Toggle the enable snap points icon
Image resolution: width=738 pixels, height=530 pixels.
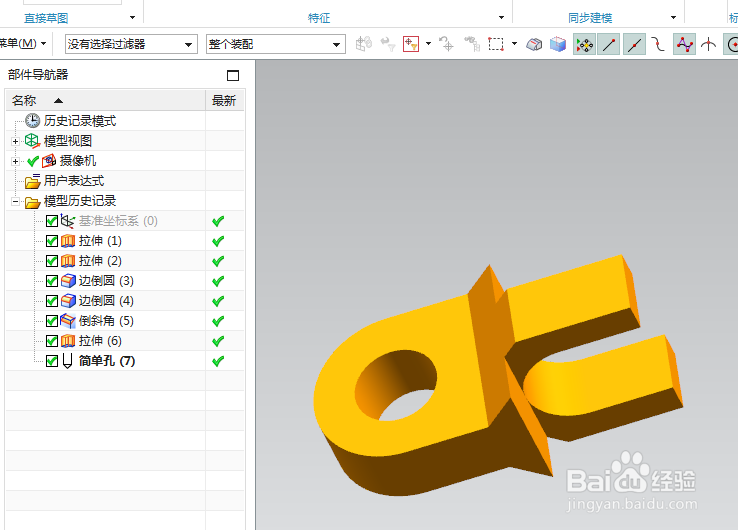(585, 45)
